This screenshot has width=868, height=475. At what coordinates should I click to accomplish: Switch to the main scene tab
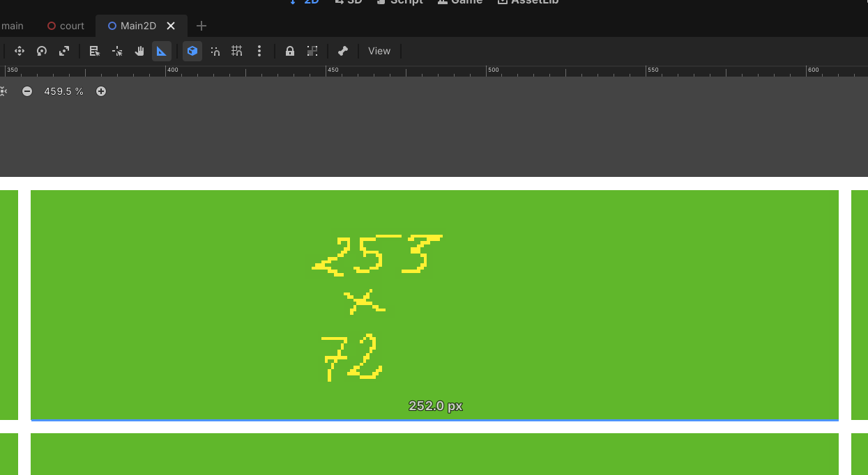pyautogui.click(x=12, y=26)
